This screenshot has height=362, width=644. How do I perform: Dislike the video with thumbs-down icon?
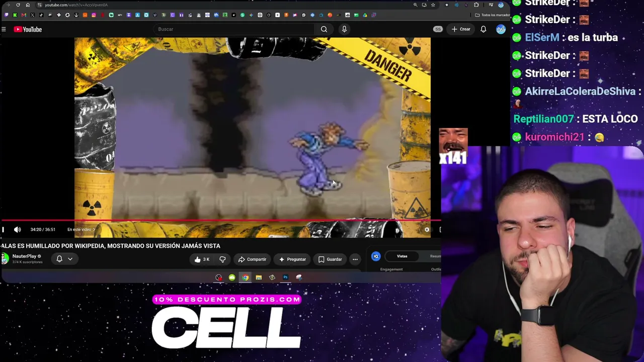[222, 259]
